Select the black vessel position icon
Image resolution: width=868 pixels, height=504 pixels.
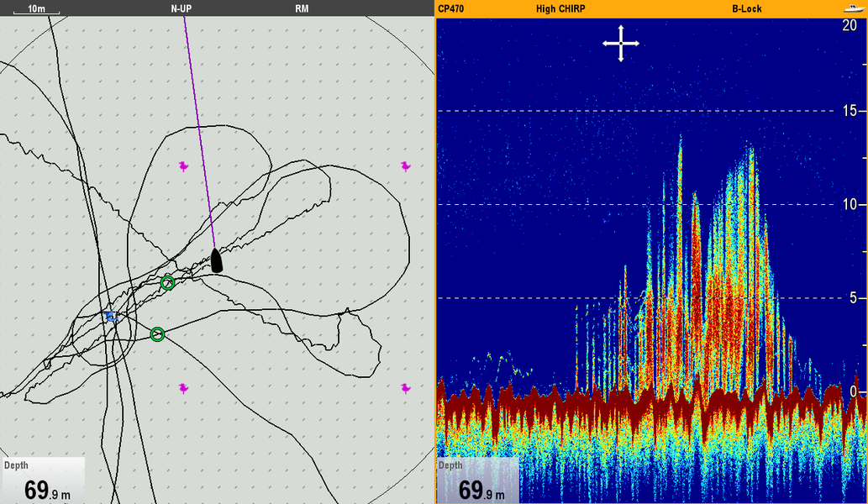point(216,261)
